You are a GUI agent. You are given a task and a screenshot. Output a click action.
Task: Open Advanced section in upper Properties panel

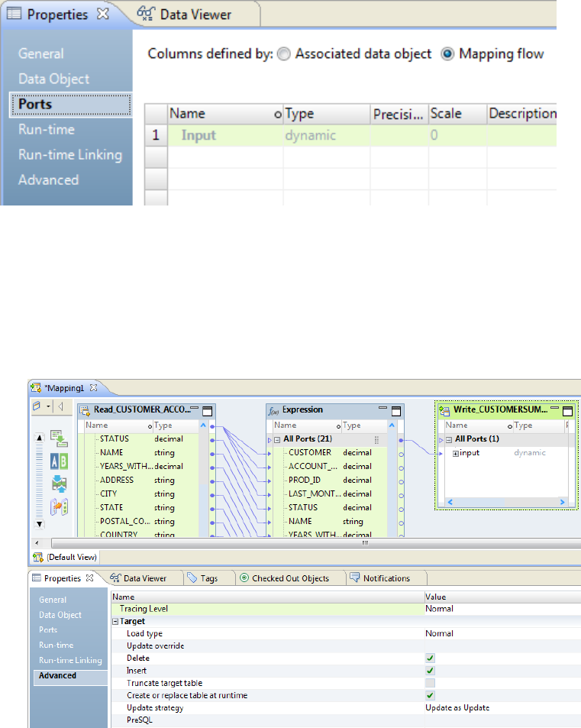click(x=48, y=180)
